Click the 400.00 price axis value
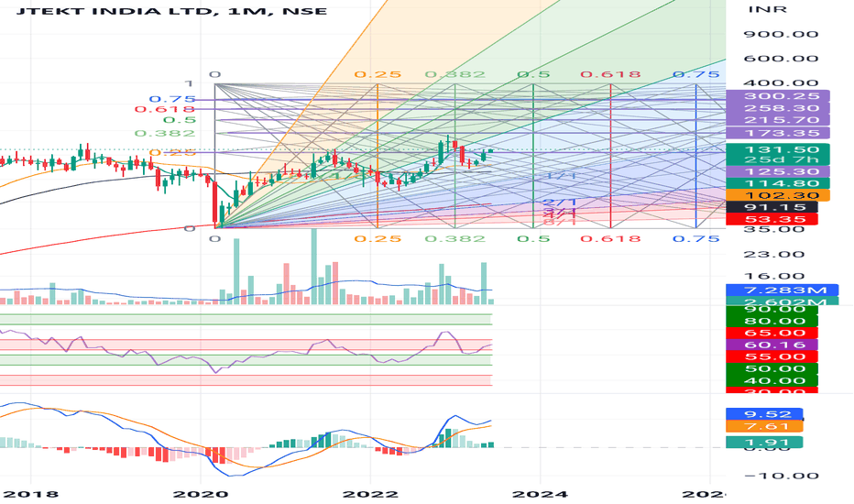Image resolution: width=854 pixels, height=504 pixels. click(781, 82)
